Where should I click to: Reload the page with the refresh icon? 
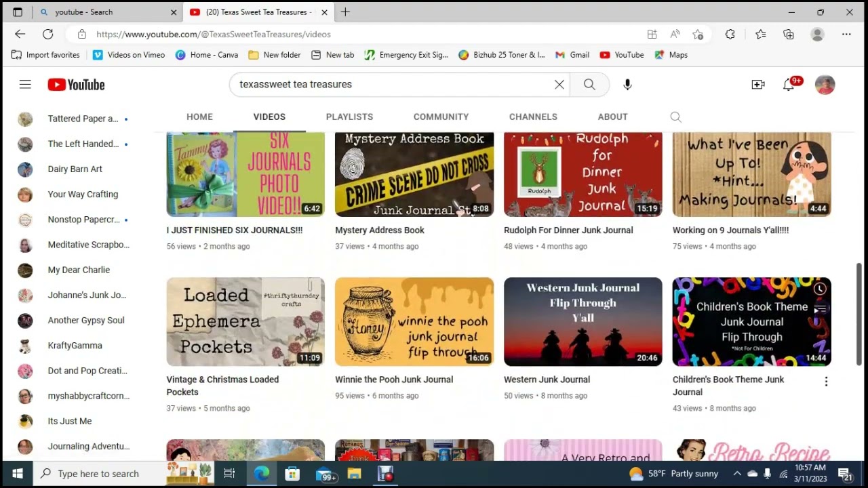pyautogui.click(x=47, y=34)
